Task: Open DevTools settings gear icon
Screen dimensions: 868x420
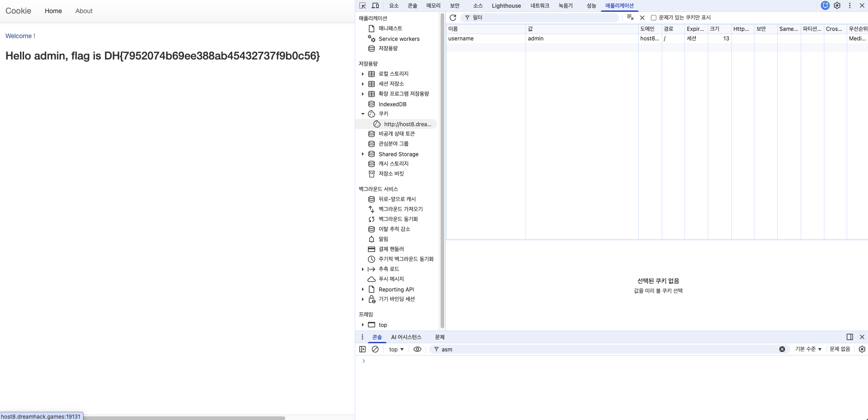Action: 837,5
